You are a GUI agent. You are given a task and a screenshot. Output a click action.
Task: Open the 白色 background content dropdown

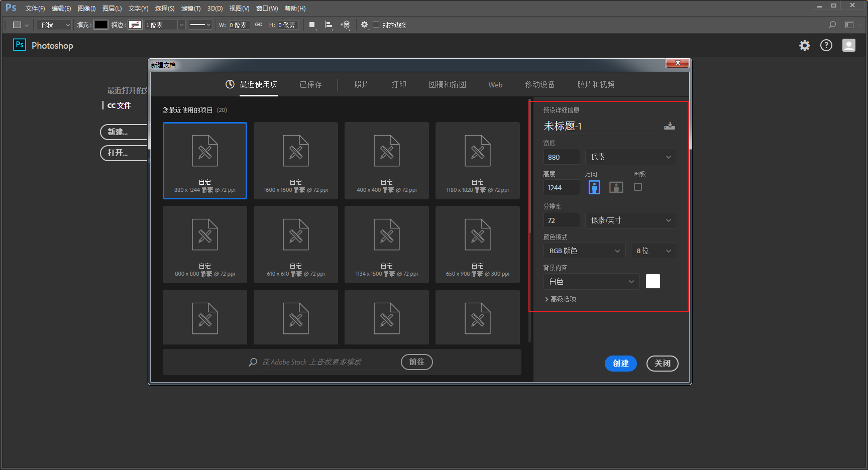coord(591,281)
